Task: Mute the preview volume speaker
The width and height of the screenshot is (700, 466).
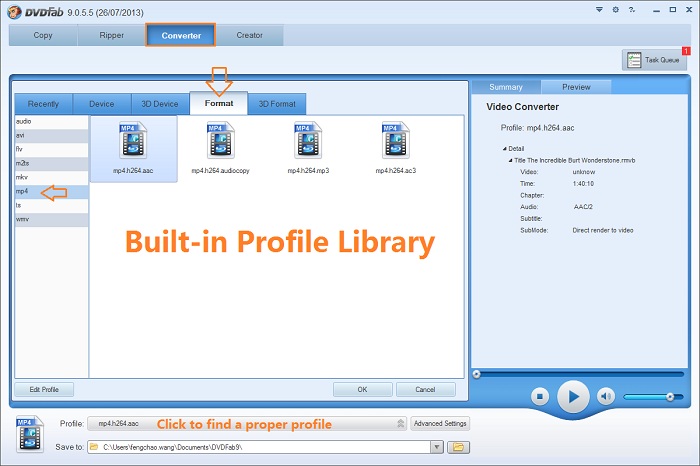Action: point(606,396)
